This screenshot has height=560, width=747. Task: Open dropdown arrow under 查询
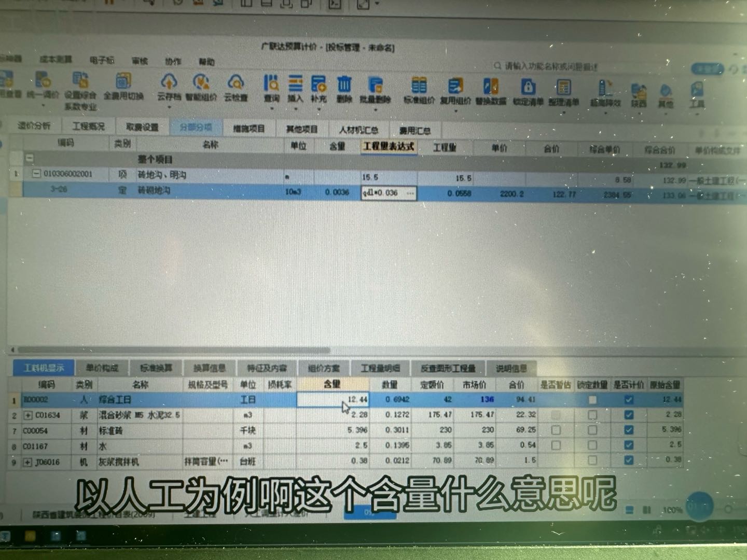click(x=272, y=109)
